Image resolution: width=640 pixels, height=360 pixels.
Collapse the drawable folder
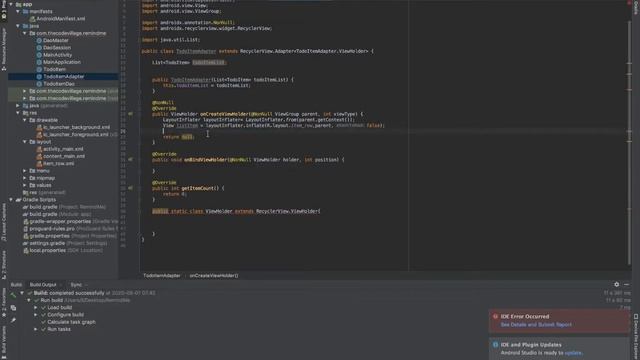(25, 120)
